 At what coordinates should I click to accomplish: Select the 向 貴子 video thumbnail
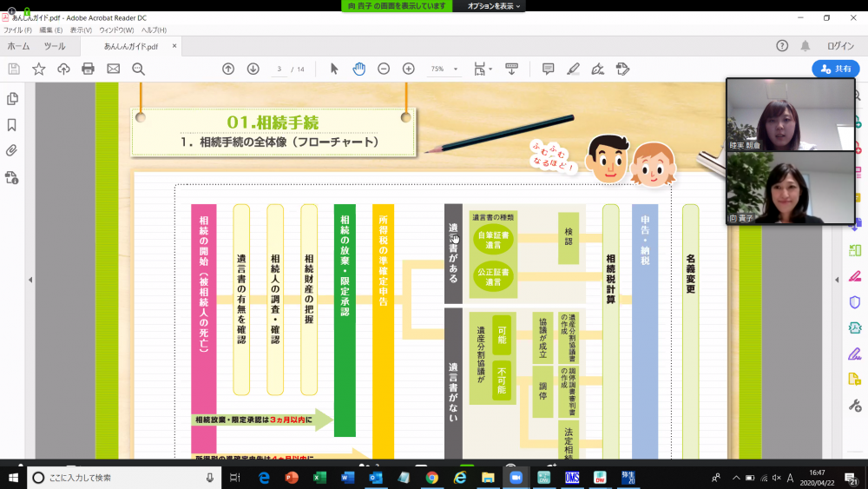(791, 188)
